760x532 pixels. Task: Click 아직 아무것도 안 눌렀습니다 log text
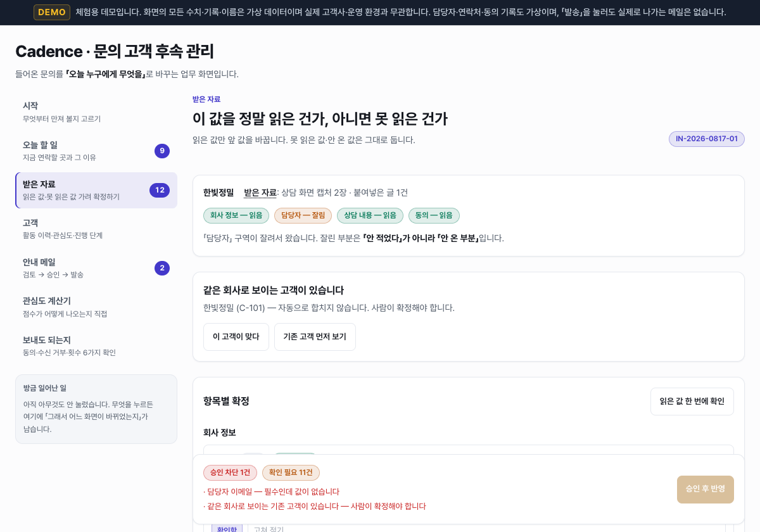coord(89,417)
